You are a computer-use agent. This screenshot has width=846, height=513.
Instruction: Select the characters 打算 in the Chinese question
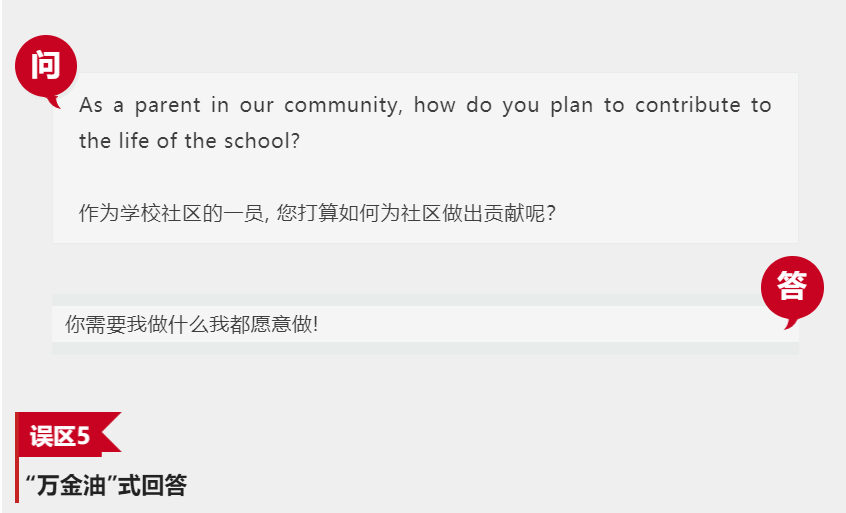click(x=328, y=213)
